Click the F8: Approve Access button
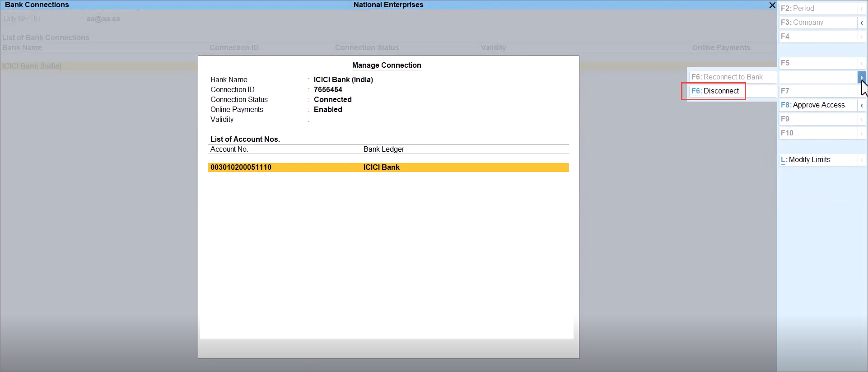 (818, 105)
